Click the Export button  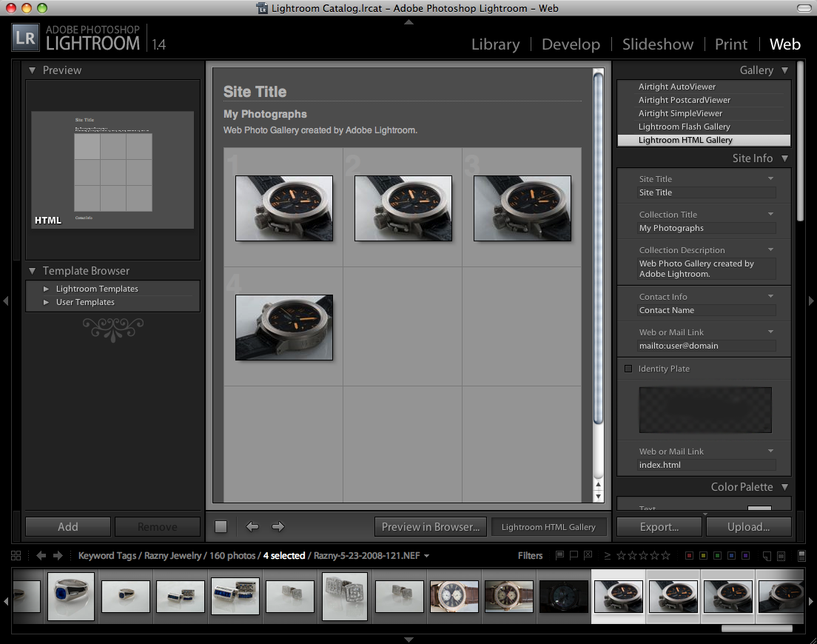[659, 527]
